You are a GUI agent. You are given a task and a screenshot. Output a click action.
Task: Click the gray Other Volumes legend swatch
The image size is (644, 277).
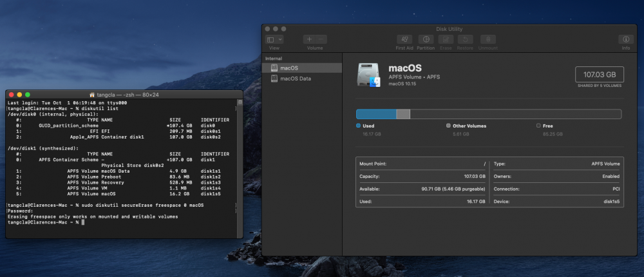click(448, 126)
